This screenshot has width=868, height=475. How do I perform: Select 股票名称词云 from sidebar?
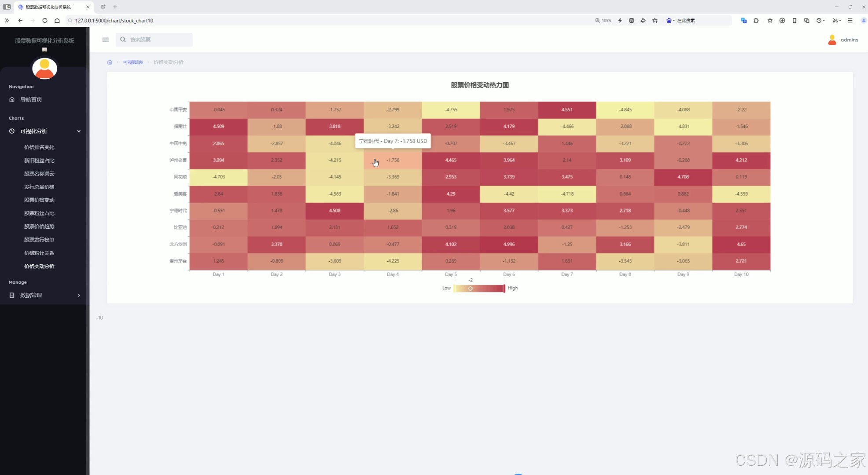[39, 174]
